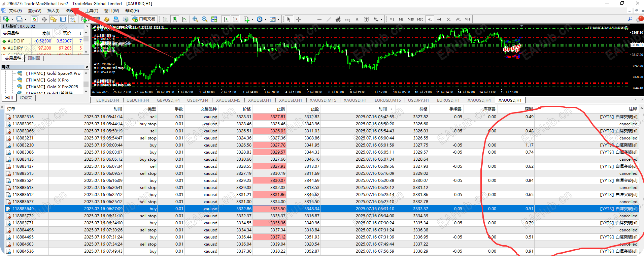Toggle the H4 timeframe button
Screen dimensions: 644x256
(439, 20)
